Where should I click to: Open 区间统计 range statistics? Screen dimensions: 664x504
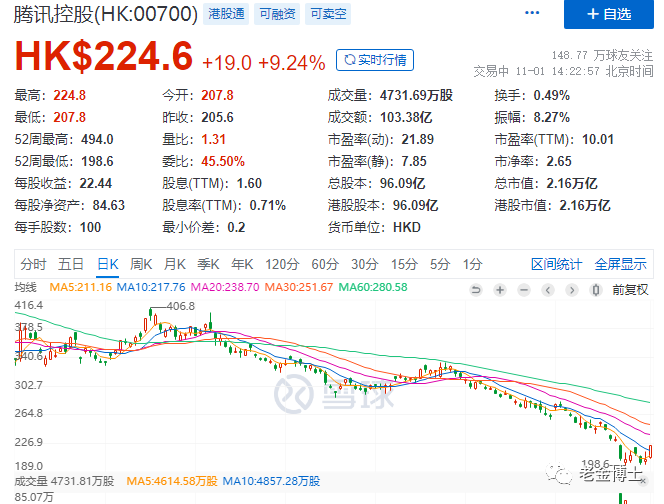556,264
